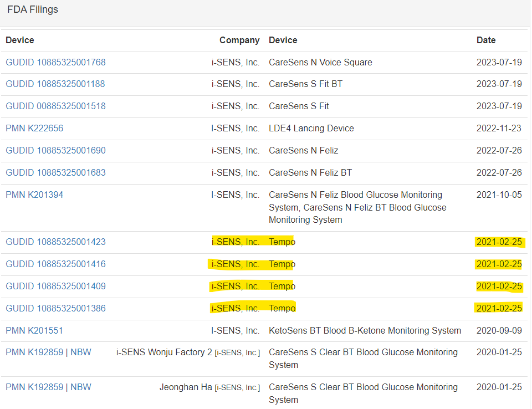Click the "Date" column header
Image resolution: width=532 pixels, height=409 pixels.
coord(486,40)
